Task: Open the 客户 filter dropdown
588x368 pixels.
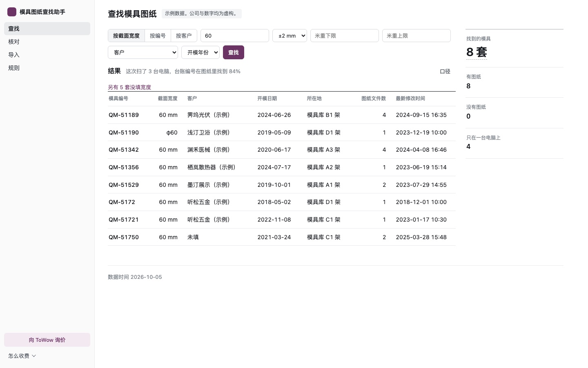Action: tap(143, 52)
